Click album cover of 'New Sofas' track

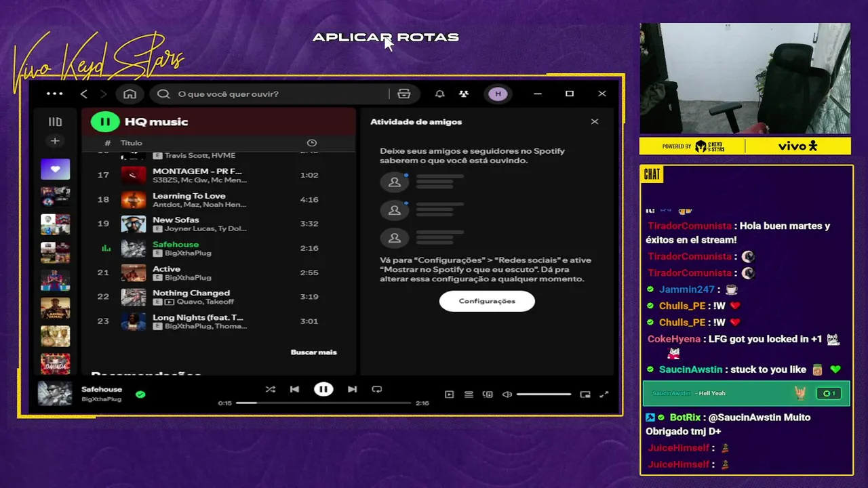[x=134, y=224]
